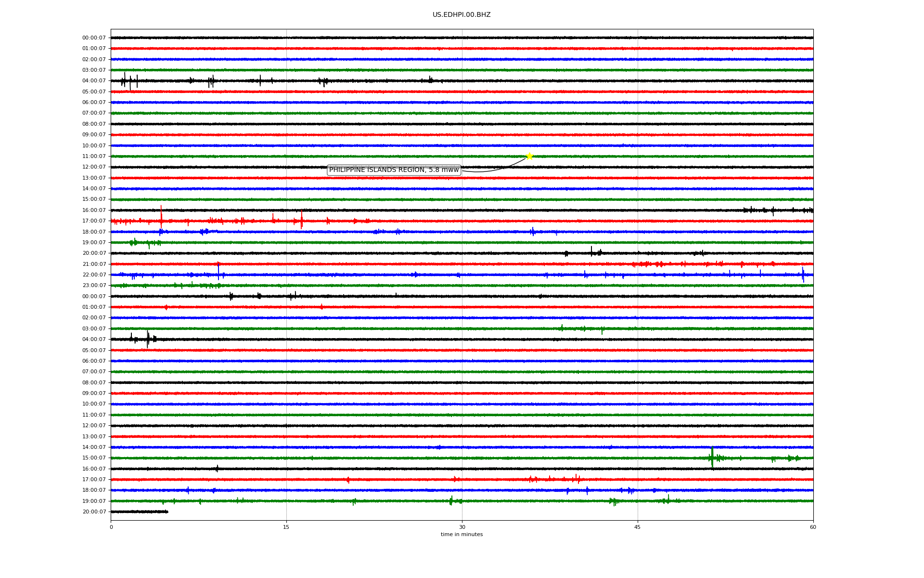Click the x-axis tick label 0

point(111,527)
